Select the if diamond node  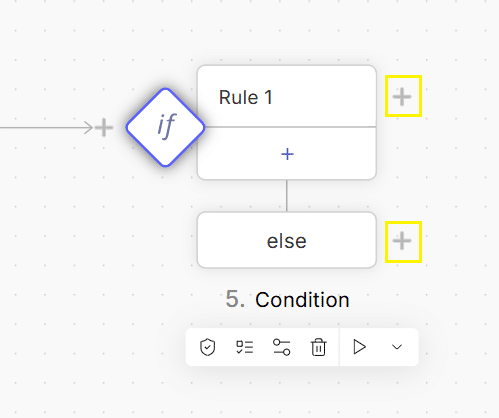tap(165, 127)
